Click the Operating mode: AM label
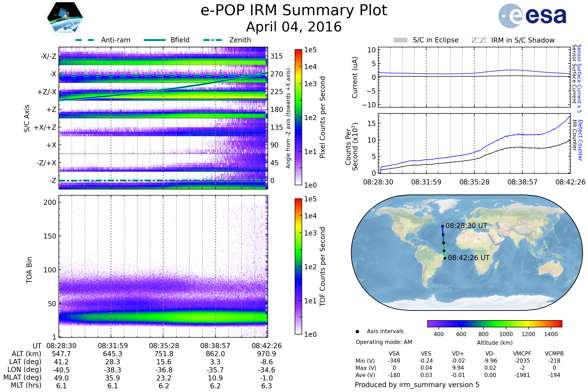Viewport: 588px width, 392px height. point(384,342)
